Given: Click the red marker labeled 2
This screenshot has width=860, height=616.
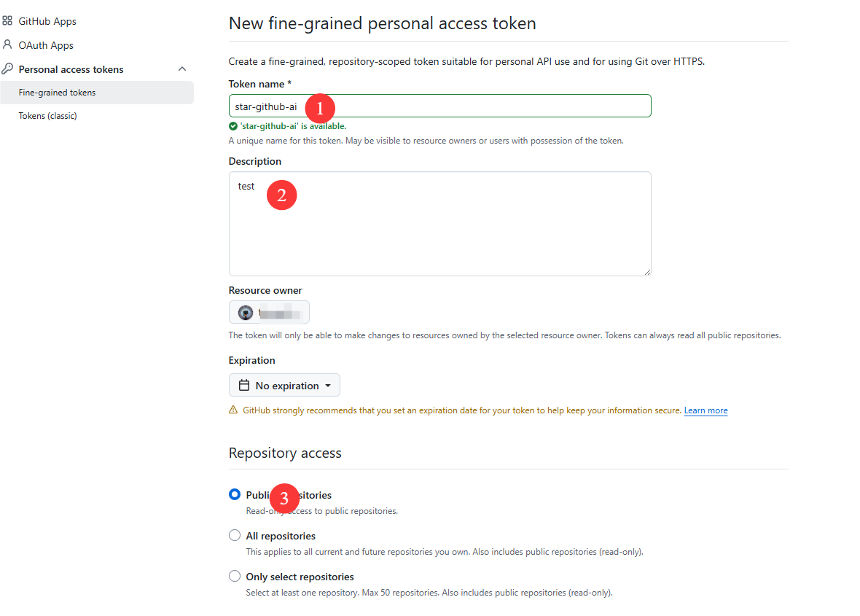Looking at the screenshot, I should 281,195.
